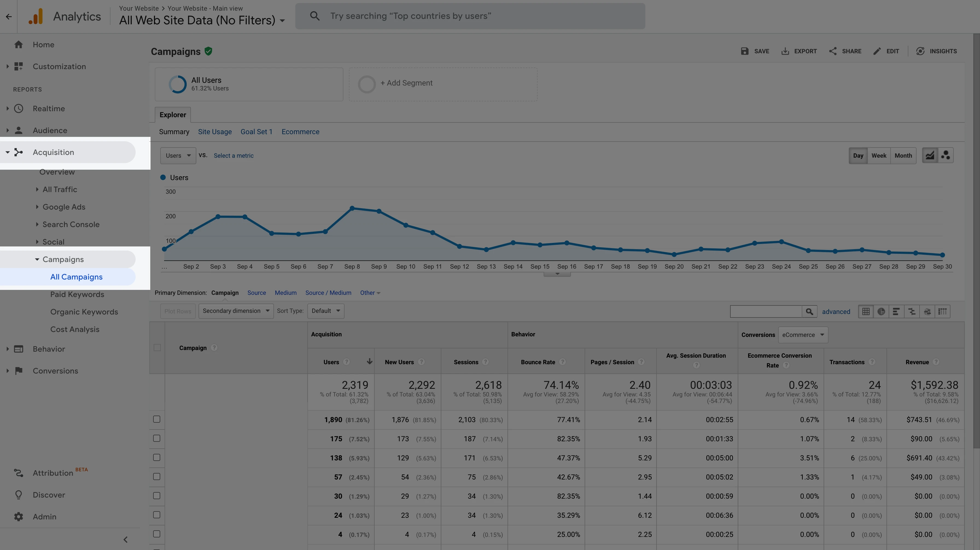Open the eCommerce conversions dropdown
This screenshot has height=550, width=980.
(803, 335)
